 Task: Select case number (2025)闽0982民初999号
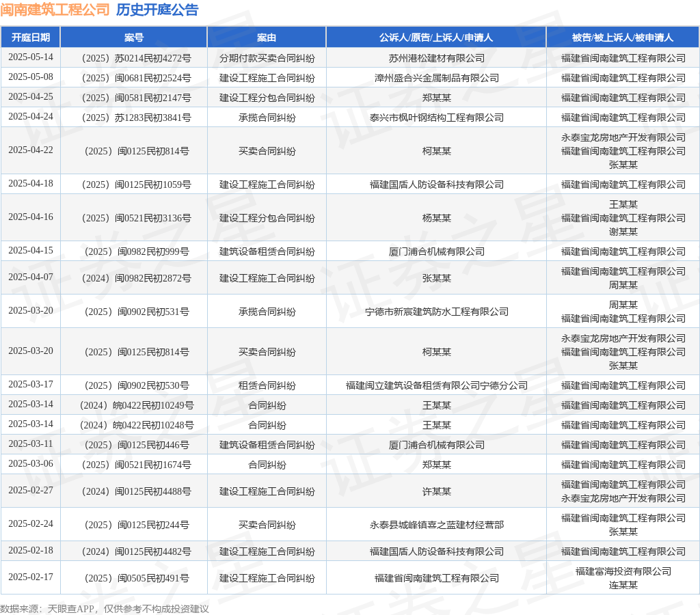pyautogui.click(x=136, y=251)
